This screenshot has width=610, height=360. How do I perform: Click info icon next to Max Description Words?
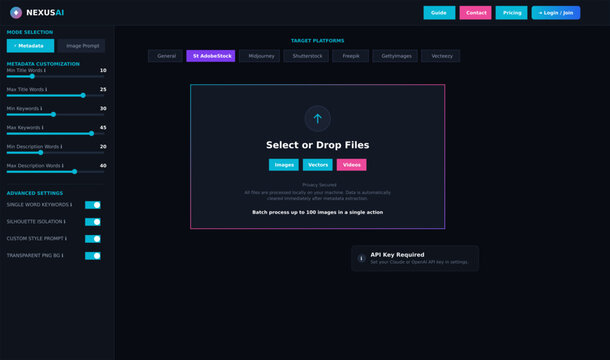[x=63, y=166]
